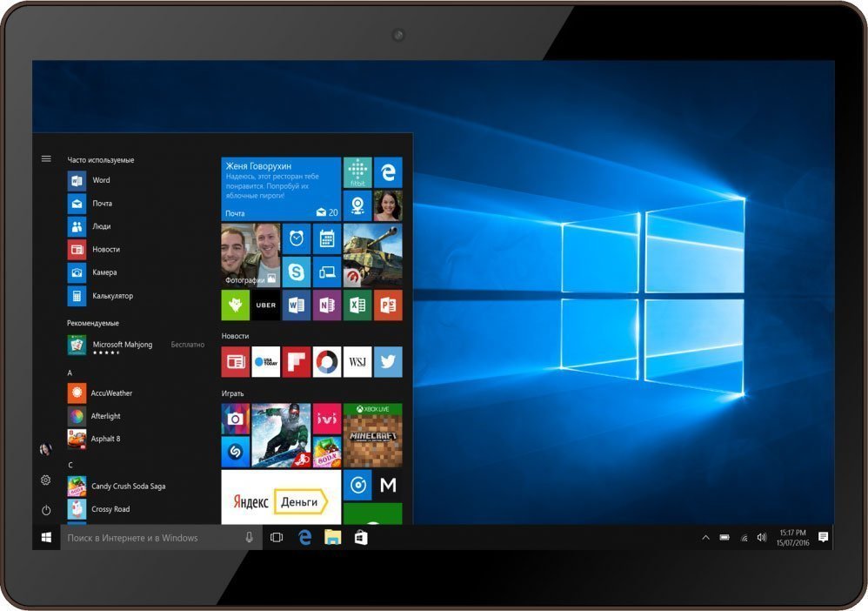Launch the Flipboard tile
Viewport: 868px width, 611px height.
(297, 362)
